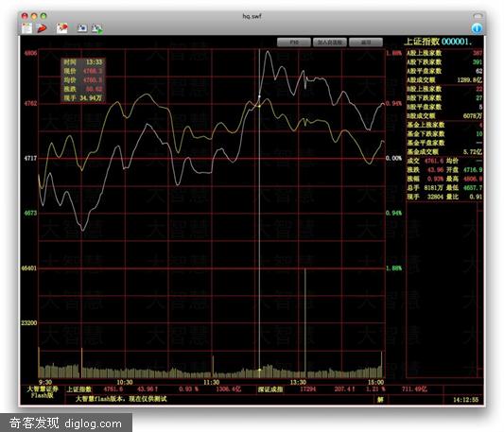Select 上证指数 in the bottom ticker
The width and height of the screenshot is (504, 432).
tap(78, 389)
